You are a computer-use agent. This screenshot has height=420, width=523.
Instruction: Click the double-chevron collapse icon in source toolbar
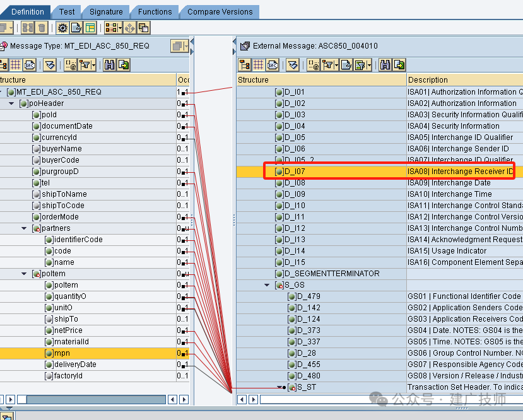click(x=50, y=65)
